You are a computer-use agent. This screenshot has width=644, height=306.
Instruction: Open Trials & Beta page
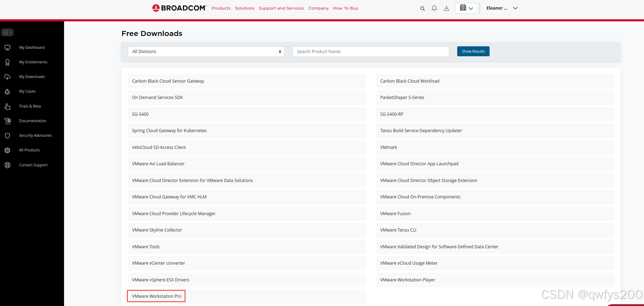click(x=30, y=106)
